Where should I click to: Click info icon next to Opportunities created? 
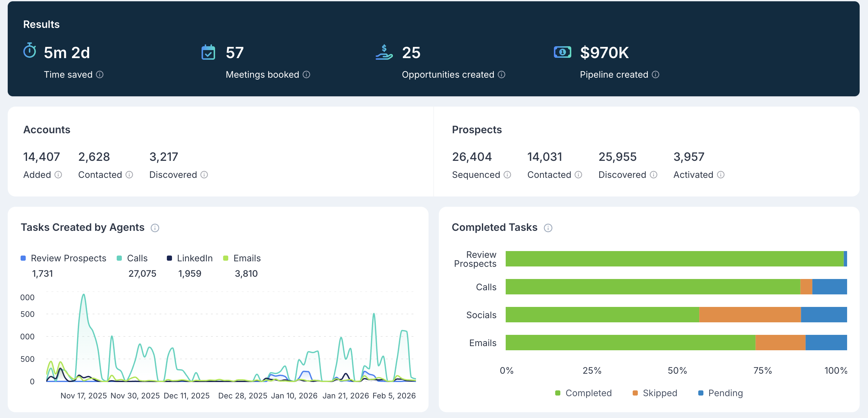point(502,74)
